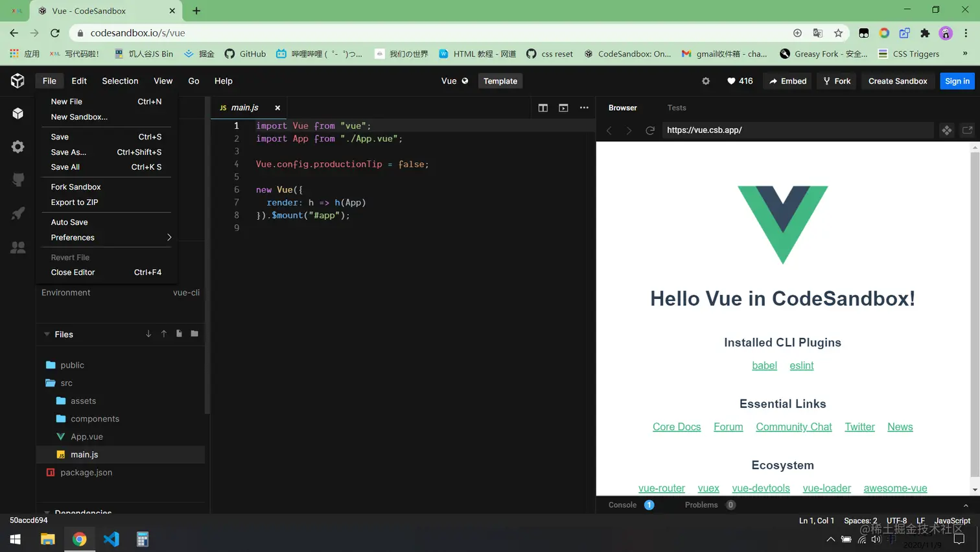
Task: Click the Embed button
Action: [787, 81]
